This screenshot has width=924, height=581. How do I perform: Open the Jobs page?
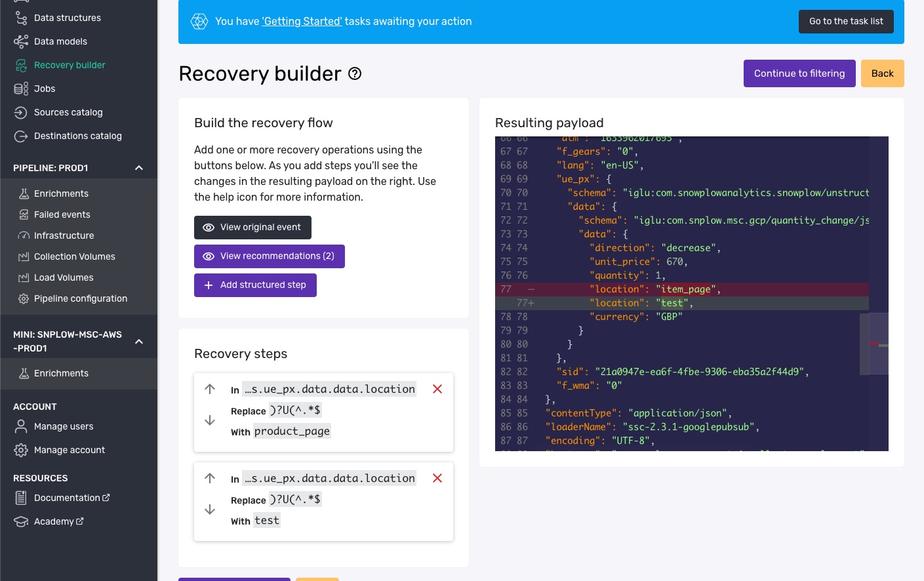point(45,89)
